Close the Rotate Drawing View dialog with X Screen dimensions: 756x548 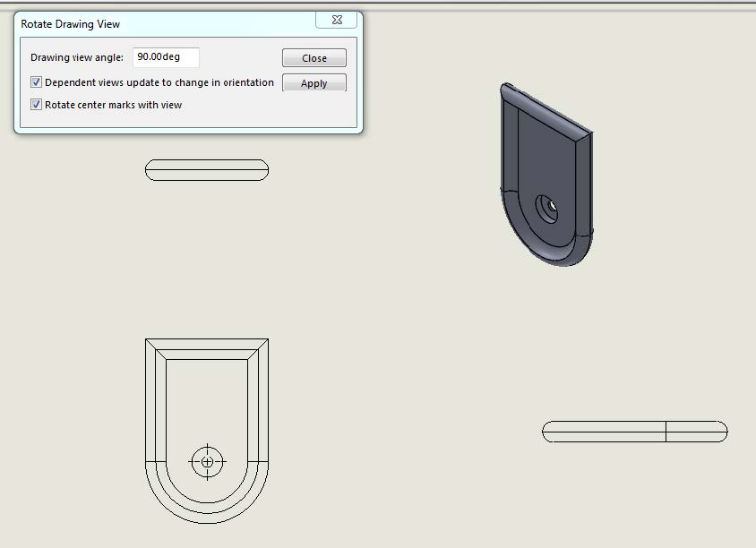(x=339, y=20)
